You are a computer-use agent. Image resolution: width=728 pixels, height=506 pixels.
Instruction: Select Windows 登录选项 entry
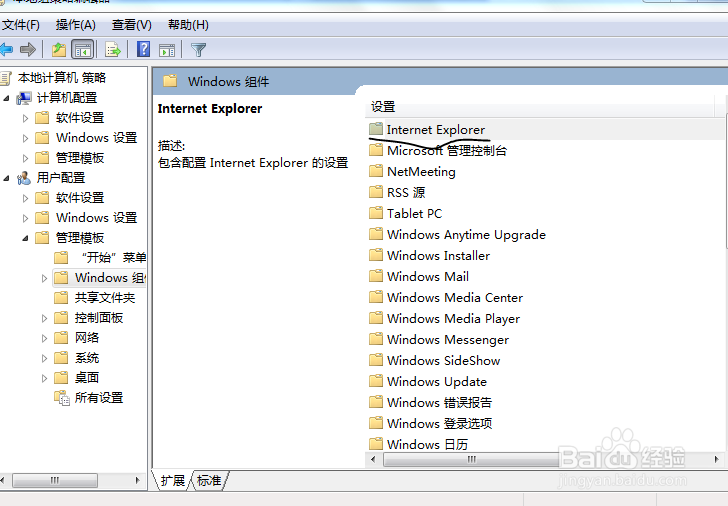point(440,423)
